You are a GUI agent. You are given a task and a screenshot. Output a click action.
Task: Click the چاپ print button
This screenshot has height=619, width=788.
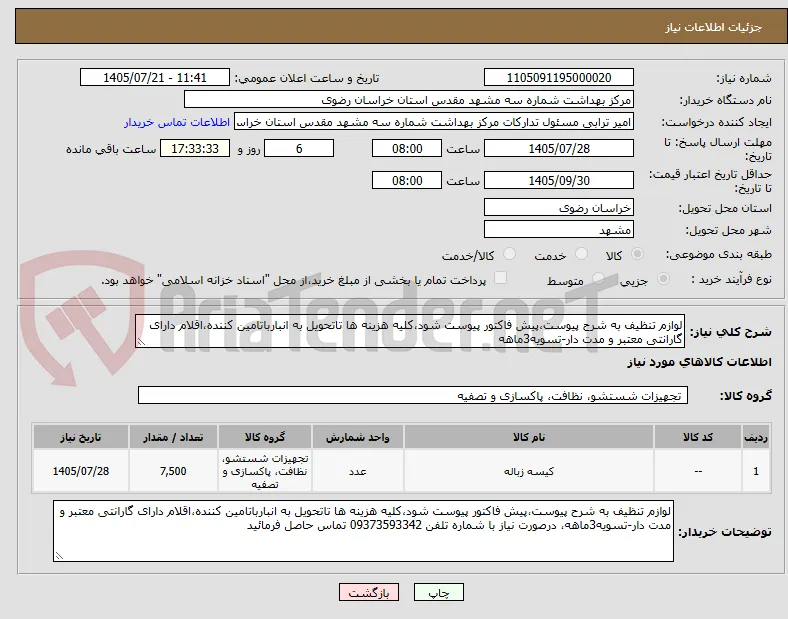[x=439, y=592]
